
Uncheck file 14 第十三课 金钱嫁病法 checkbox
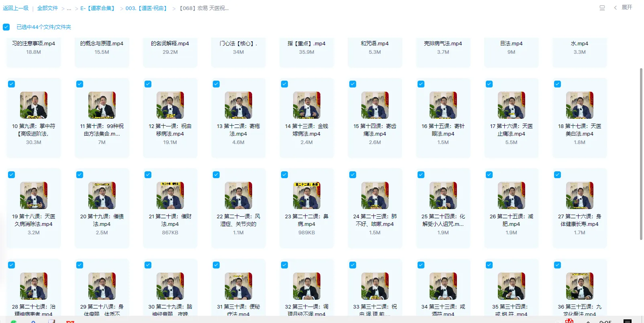click(284, 84)
